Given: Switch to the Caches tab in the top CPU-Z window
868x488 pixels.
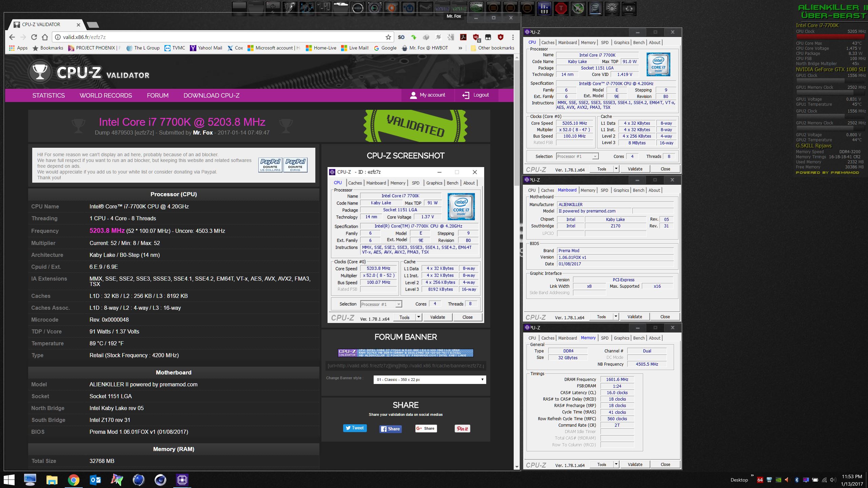Looking at the screenshot, I should pyautogui.click(x=548, y=42).
